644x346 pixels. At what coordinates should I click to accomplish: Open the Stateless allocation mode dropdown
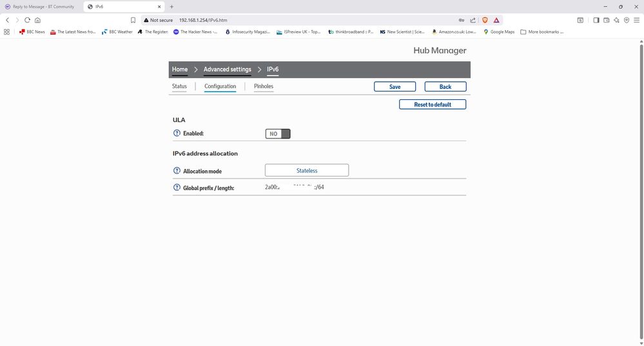click(306, 170)
